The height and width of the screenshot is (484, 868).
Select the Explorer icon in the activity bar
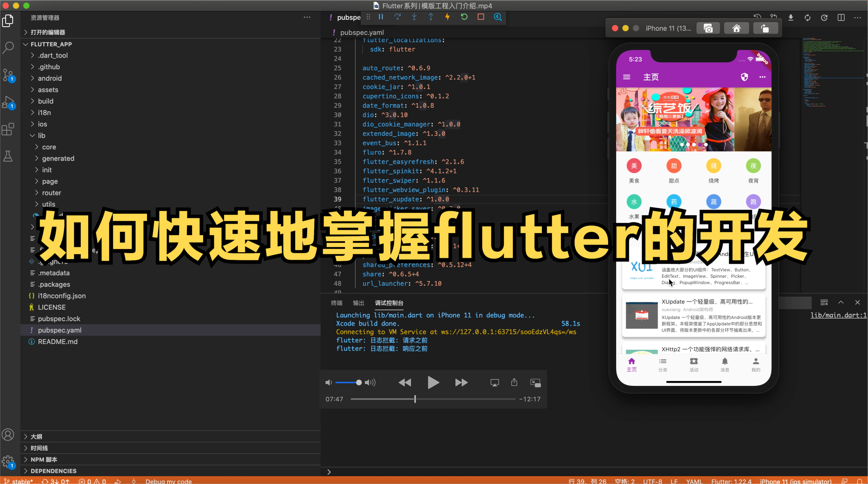(8, 21)
